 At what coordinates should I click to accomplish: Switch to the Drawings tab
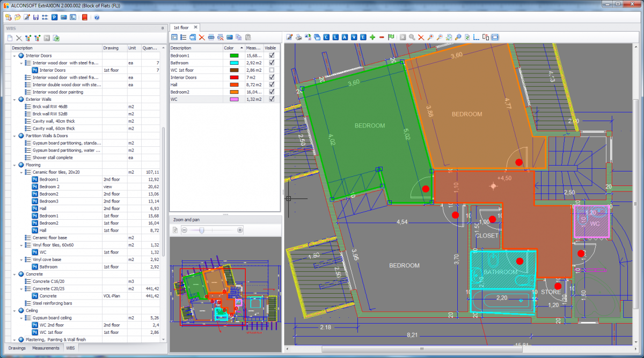tap(17, 348)
